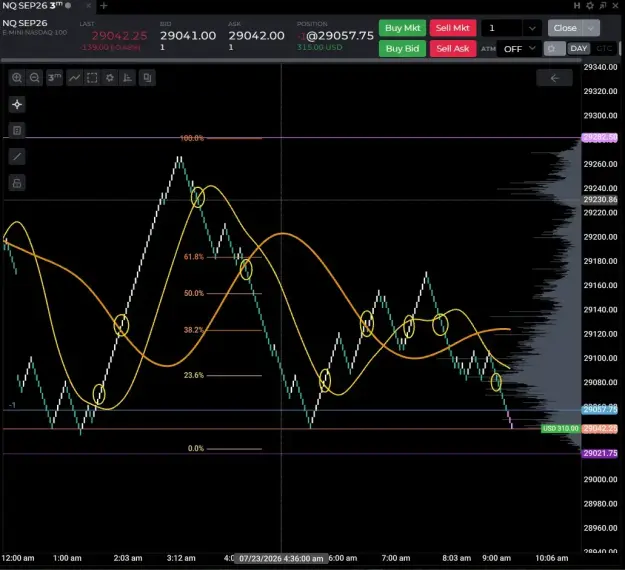The height and width of the screenshot is (570, 625).
Task: Open the 3m timeframe selector
Action: click(x=54, y=78)
